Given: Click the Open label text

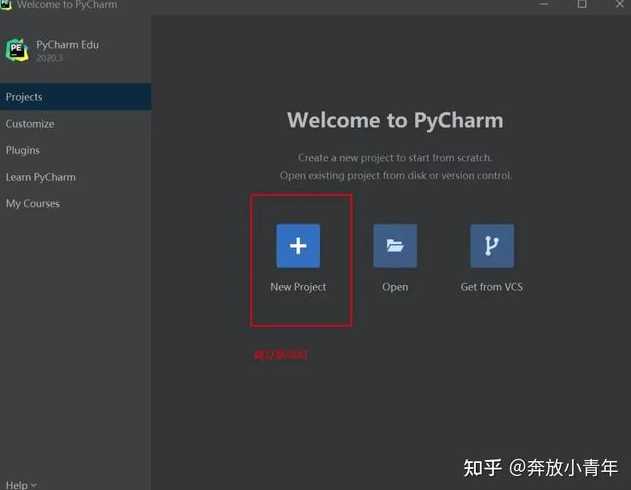Looking at the screenshot, I should coord(395,287).
